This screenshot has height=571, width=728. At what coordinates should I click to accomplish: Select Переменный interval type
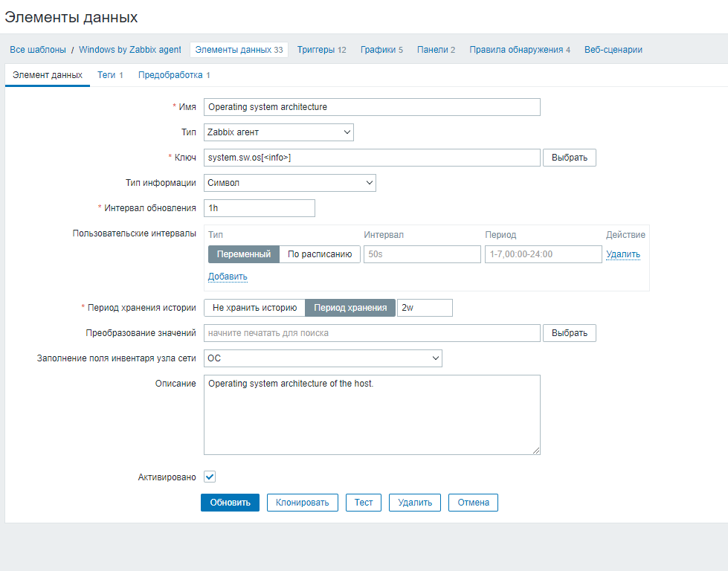244,254
